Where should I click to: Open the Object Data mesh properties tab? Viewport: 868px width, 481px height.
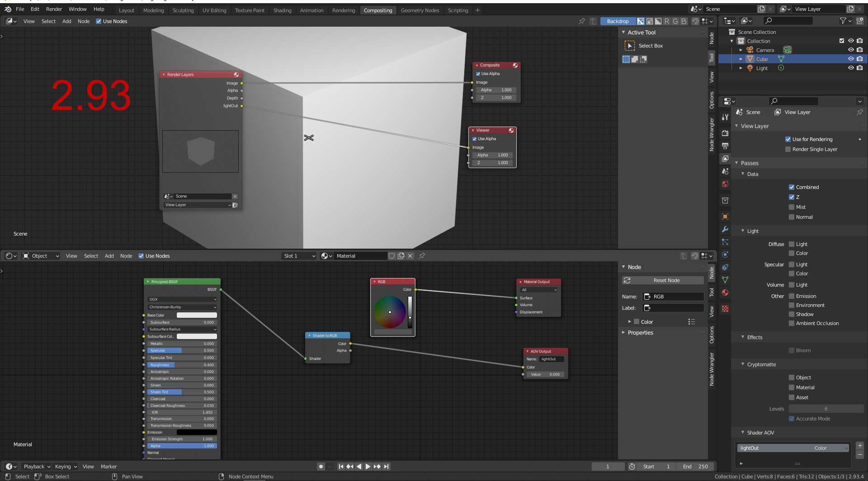[725, 280]
